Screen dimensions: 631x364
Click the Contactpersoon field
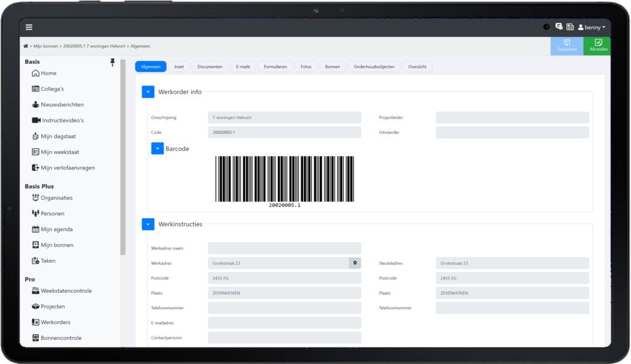pos(285,338)
